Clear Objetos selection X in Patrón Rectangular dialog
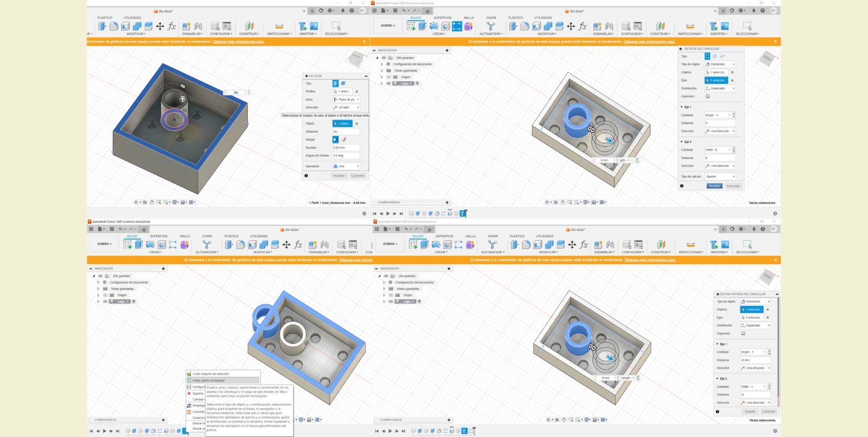Image resolution: width=868 pixels, height=437 pixels. pyautogui.click(x=732, y=72)
